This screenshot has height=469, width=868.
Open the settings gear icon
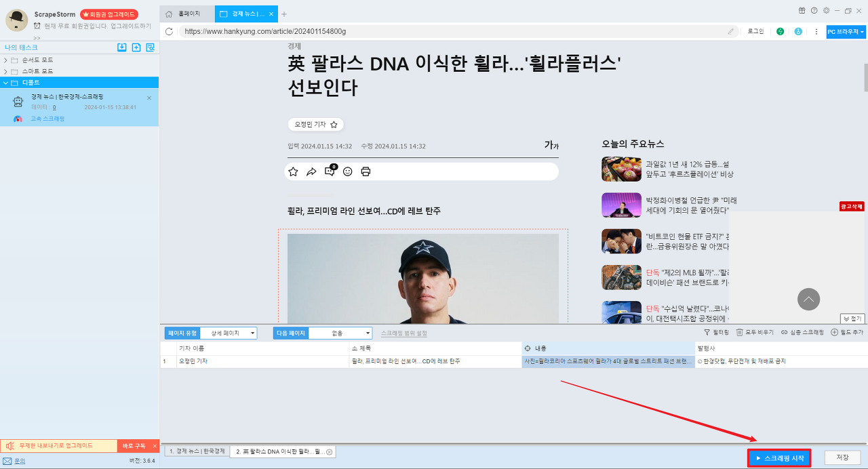point(826,10)
